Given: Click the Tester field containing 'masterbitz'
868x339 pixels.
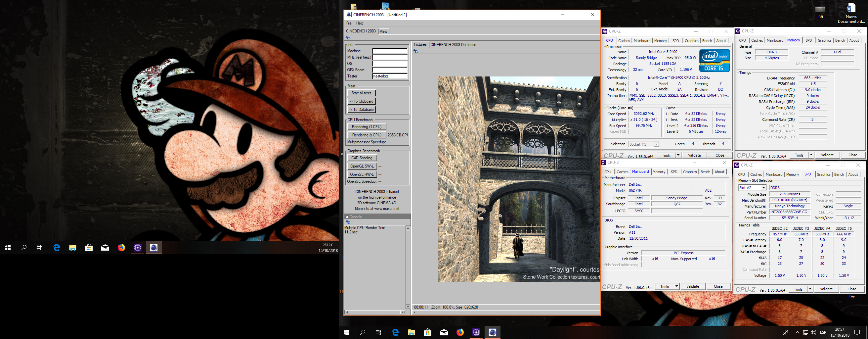Looking at the screenshot, I should pos(390,76).
